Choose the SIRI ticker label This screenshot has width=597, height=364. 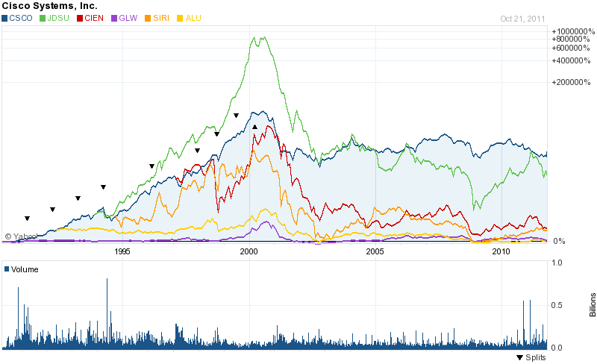[161, 19]
